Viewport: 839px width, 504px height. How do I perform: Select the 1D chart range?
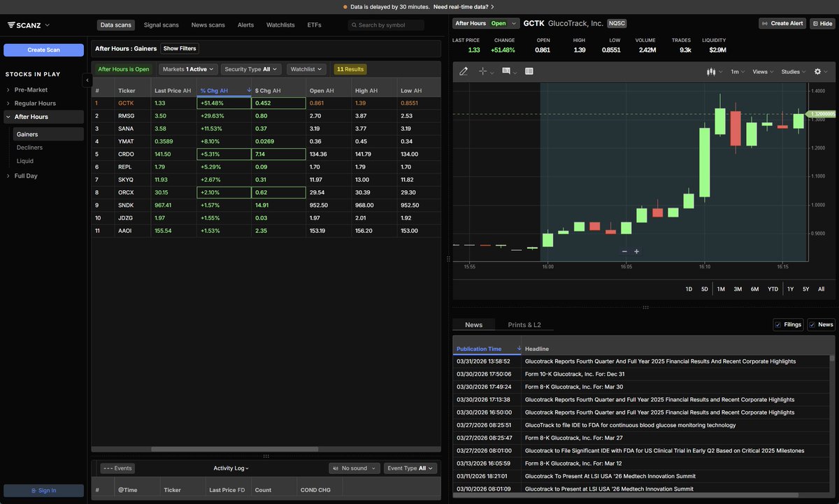(689, 289)
